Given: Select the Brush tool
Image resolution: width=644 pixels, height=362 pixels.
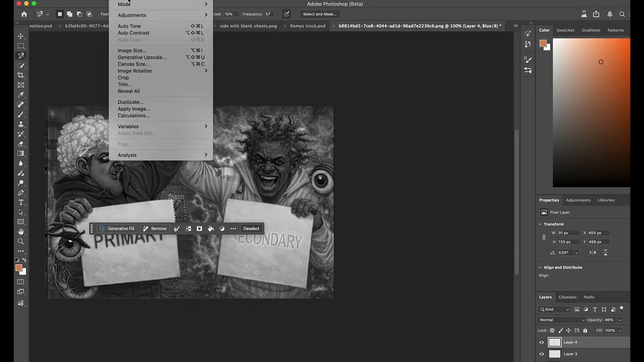Looking at the screenshot, I should 21,115.
